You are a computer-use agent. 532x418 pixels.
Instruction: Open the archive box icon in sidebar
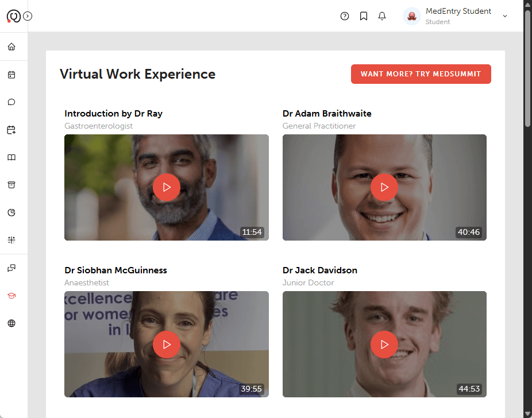[11, 185]
